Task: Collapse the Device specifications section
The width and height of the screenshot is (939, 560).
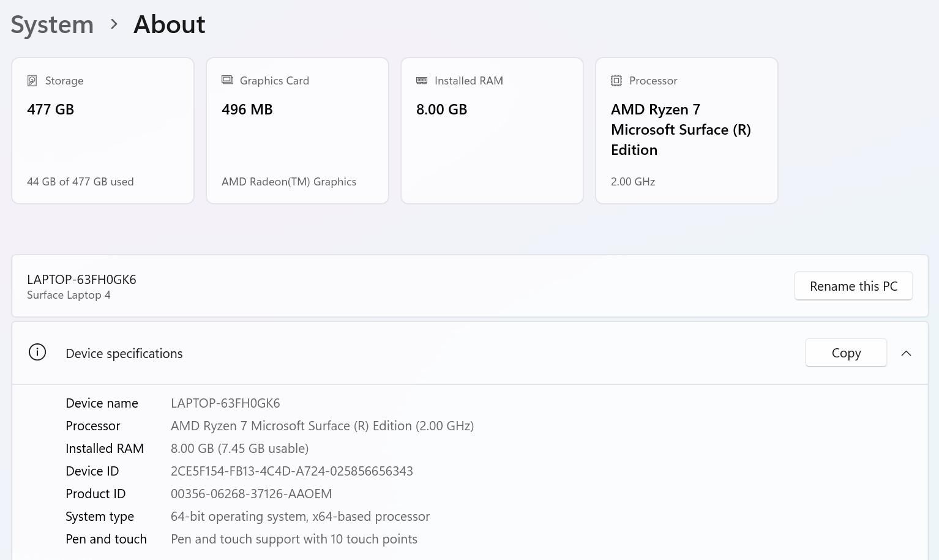Action: point(907,353)
